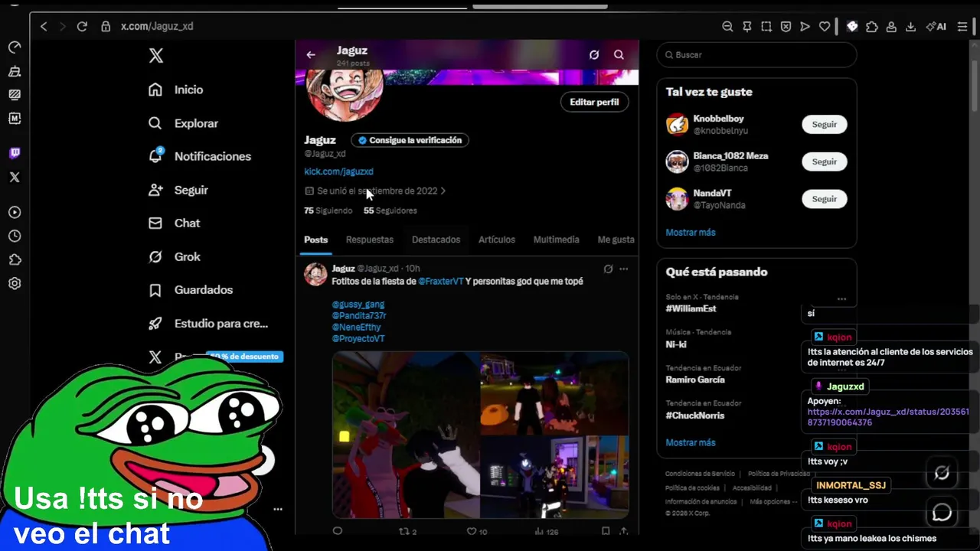Select the Posts tab
This screenshot has width=980, height=551.
click(315, 240)
